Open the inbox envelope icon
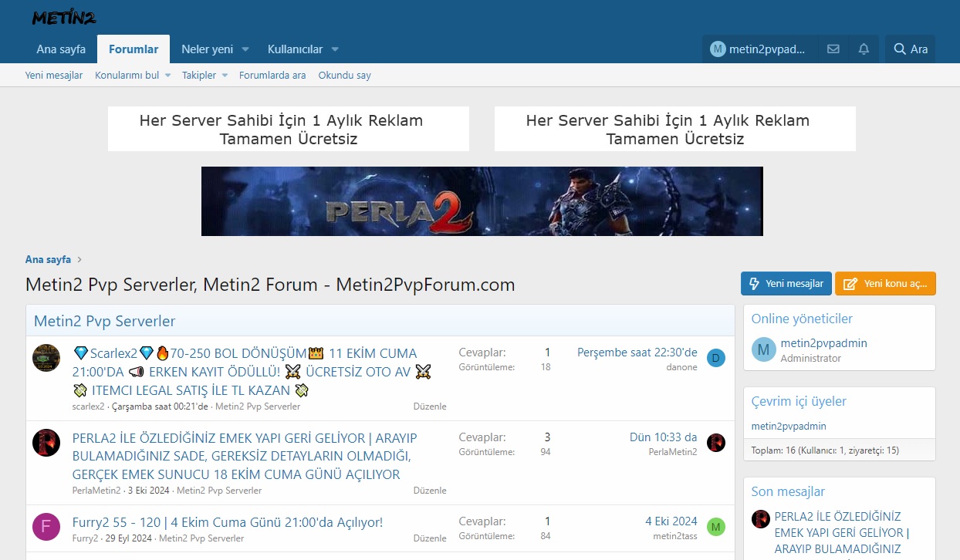This screenshot has width=960, height=560. 833,49
